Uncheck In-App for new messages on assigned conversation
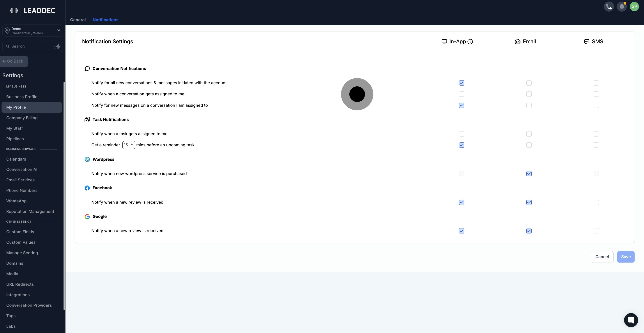The height and width of the screenshot is (333, 644). (462, 105)
